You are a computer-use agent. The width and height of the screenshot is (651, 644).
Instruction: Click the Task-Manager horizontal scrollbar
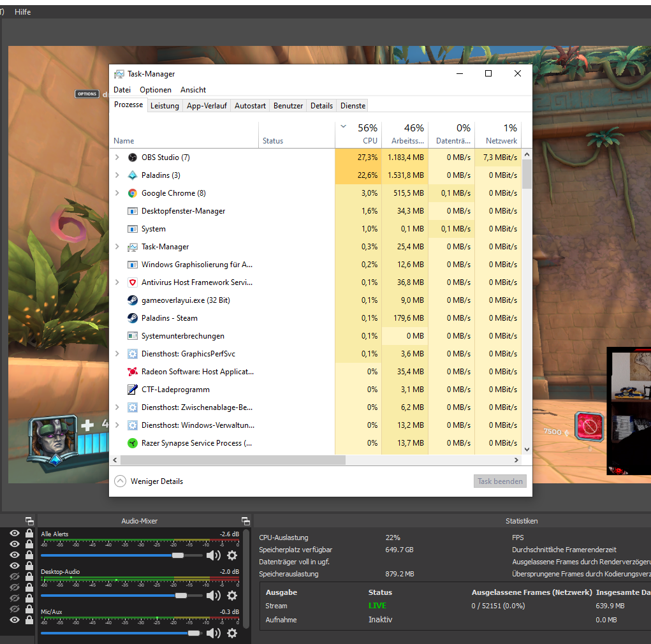232,460
